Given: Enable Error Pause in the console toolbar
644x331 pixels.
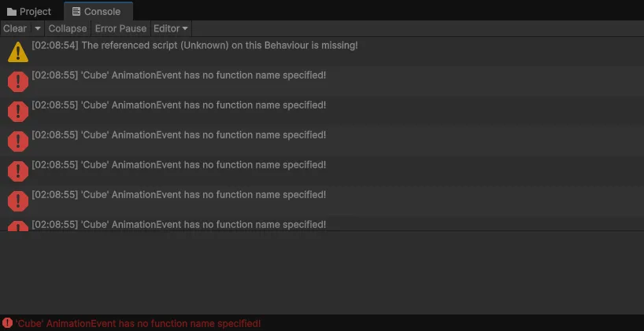Looking at the screenshot, I should click(120, 28).
